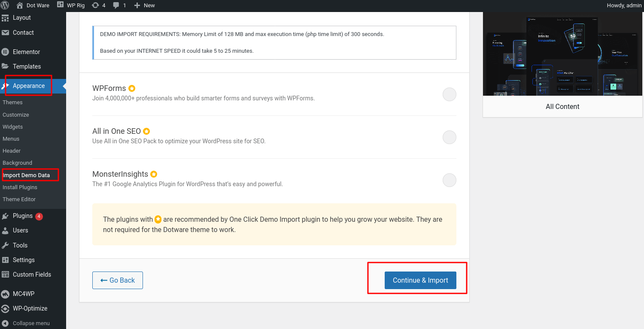Open Install Plugins submenu item
This screenshot has height=329, width=644.
point(20,187)
